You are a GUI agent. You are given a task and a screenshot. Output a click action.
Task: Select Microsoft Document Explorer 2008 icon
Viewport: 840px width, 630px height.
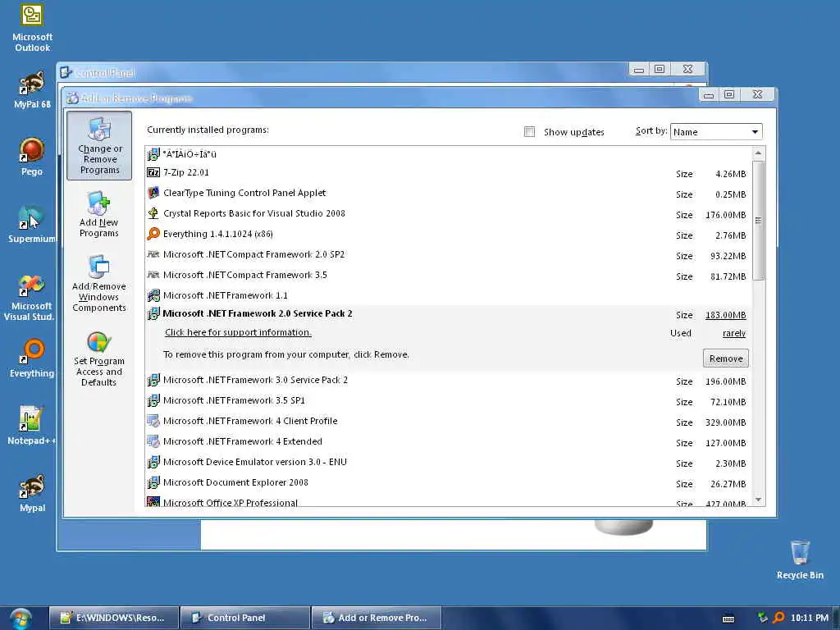tap(153, 482)
